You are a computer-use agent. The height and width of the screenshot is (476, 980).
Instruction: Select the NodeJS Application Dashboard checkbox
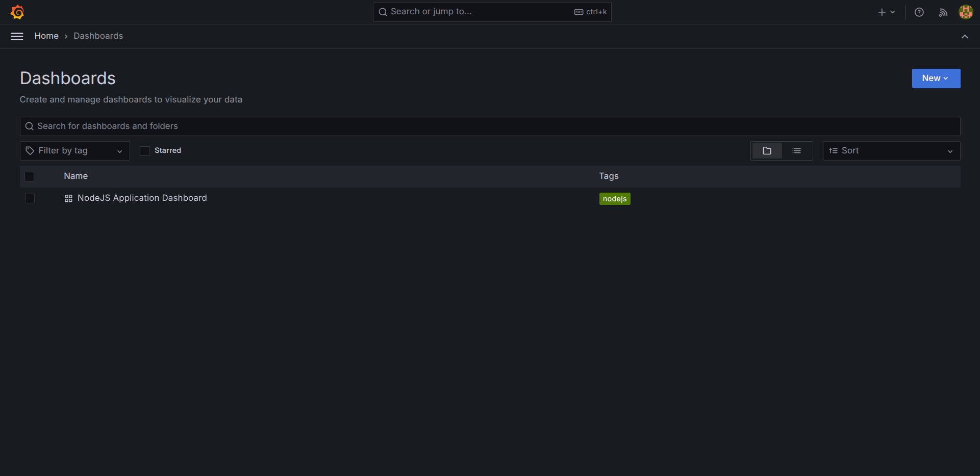coord(30,198)
